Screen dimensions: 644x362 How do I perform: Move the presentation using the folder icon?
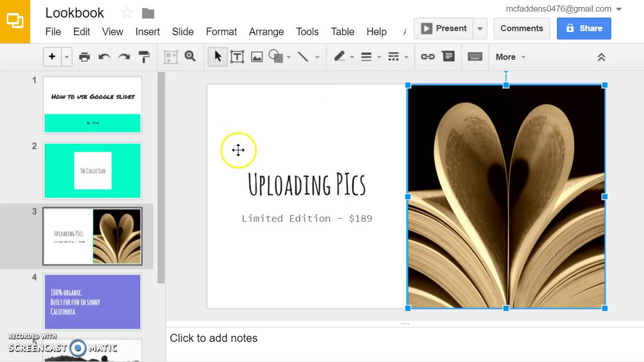(148, 13)
